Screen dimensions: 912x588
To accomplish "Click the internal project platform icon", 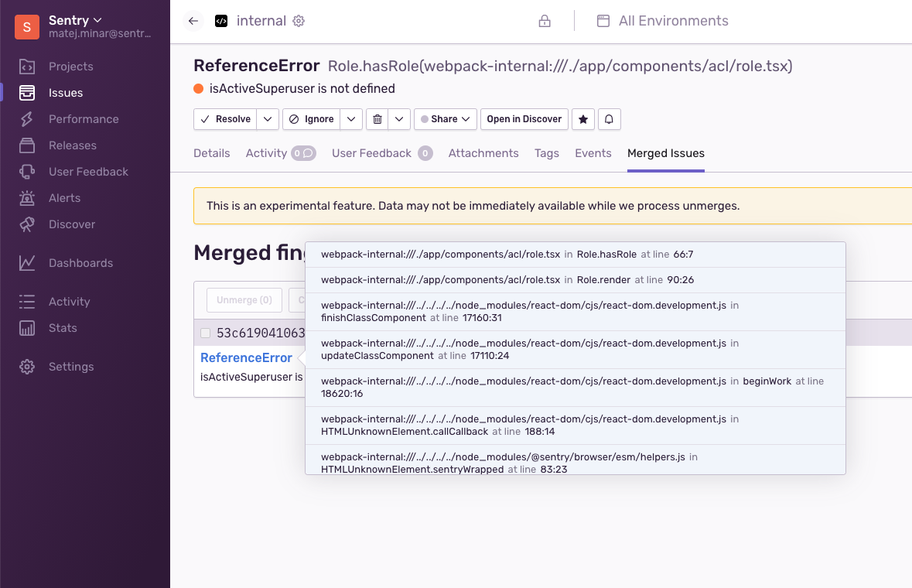I will click(x=221, y=21).
